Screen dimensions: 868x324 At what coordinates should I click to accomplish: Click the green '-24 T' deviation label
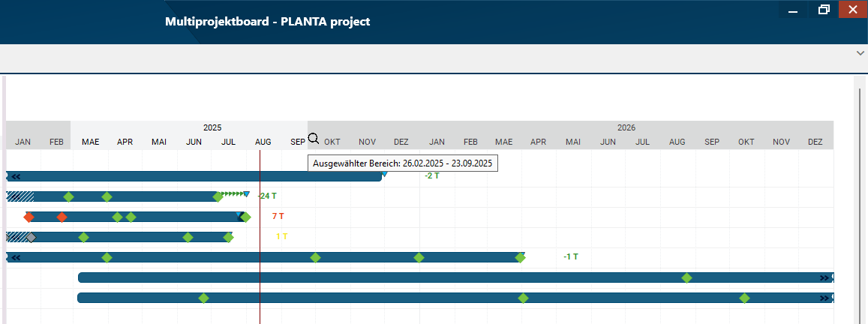[267, 196]
